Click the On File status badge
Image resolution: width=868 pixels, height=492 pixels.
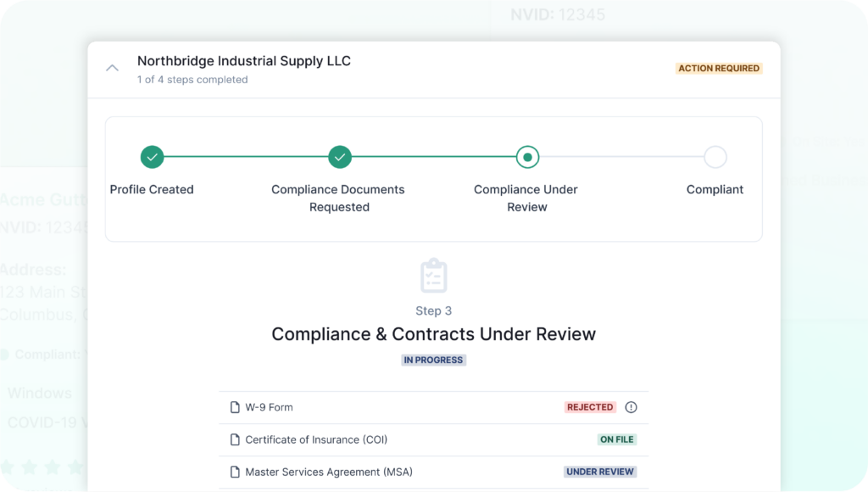click(x=617, y=439)
